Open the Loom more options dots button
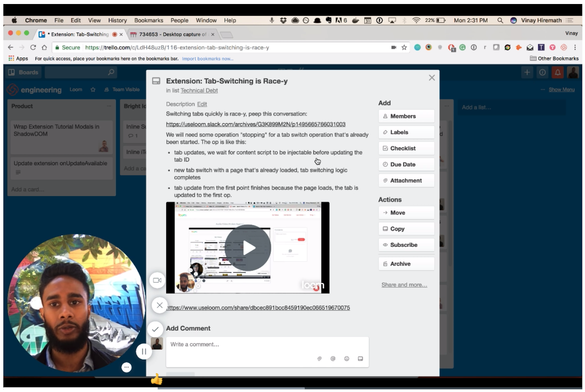Screen dimensions: 585x392 pyautogui.click(x=127, y=367)
